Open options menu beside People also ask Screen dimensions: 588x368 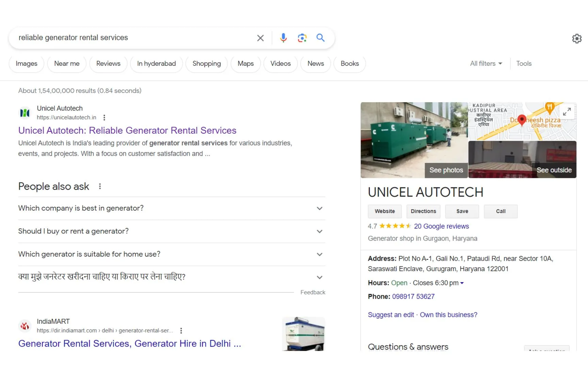click(100, 186)
